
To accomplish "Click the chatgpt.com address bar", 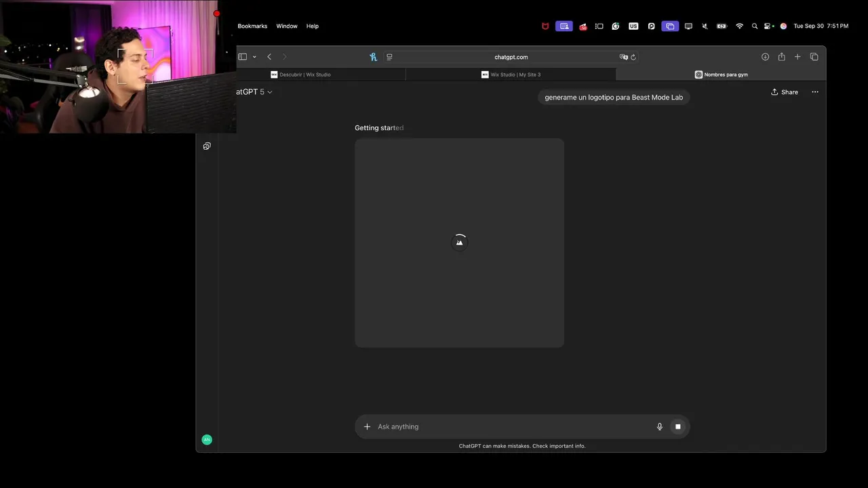I will click(x=511, y=57).
